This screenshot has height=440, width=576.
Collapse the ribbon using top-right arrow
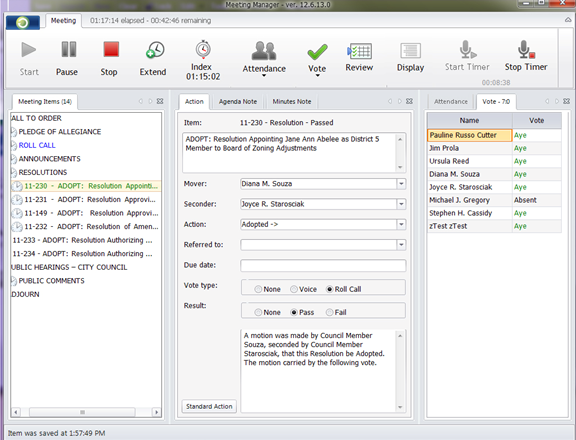[568, 20]
